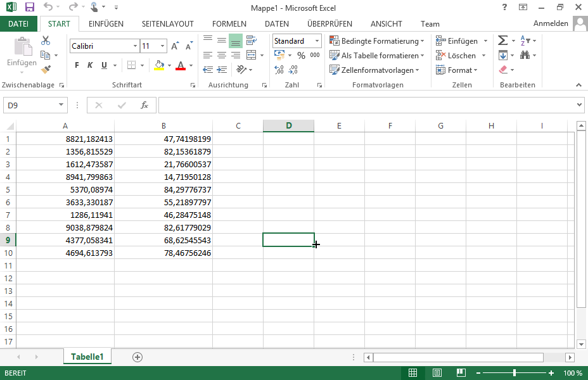Select the Tabelle1 sheet tab

[x=87, y=357]
